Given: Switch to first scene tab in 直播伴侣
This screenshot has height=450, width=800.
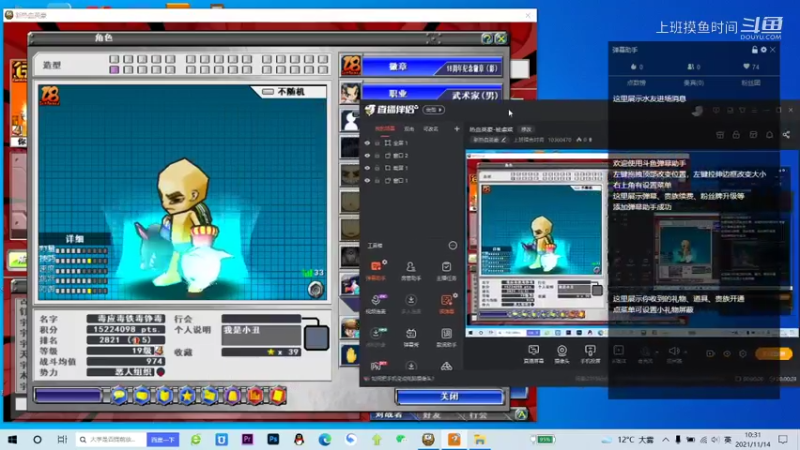Looking at the screenshot, I should (x=385, y=129).
